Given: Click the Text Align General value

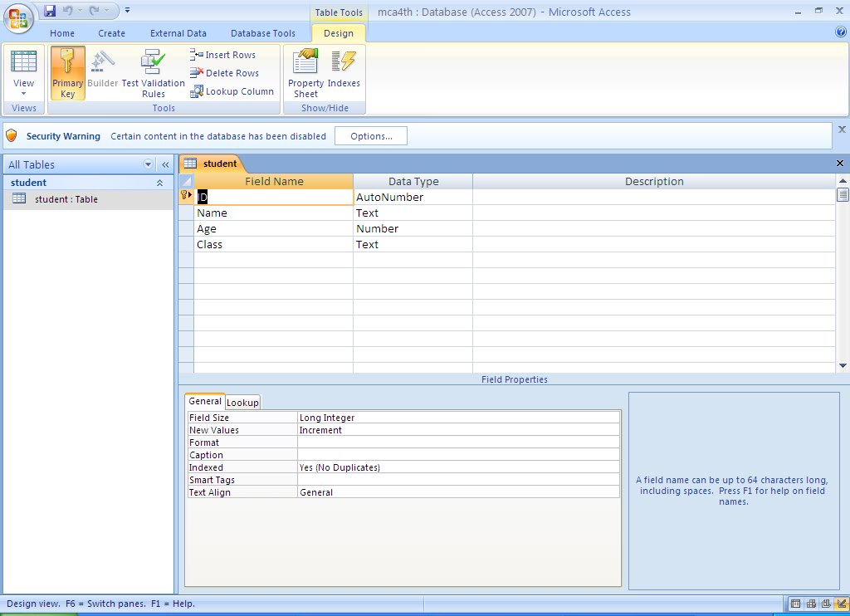Looking at the screenshot, I should 458,492.
